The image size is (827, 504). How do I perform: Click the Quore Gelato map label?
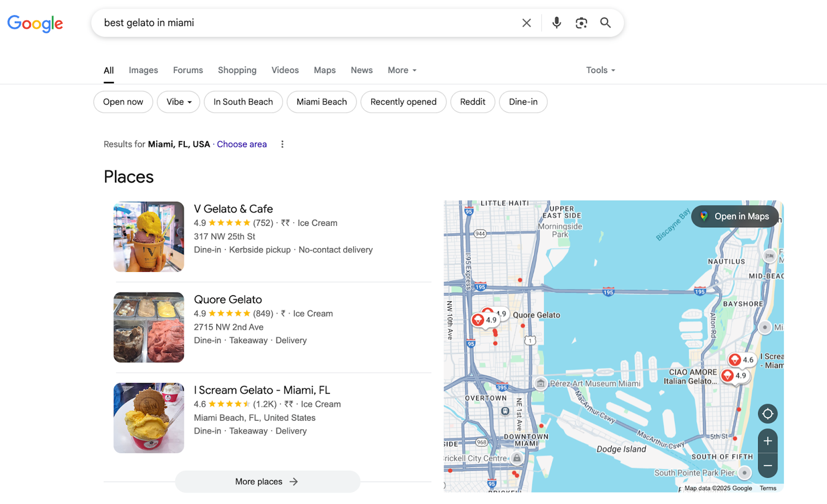point(536,315)
